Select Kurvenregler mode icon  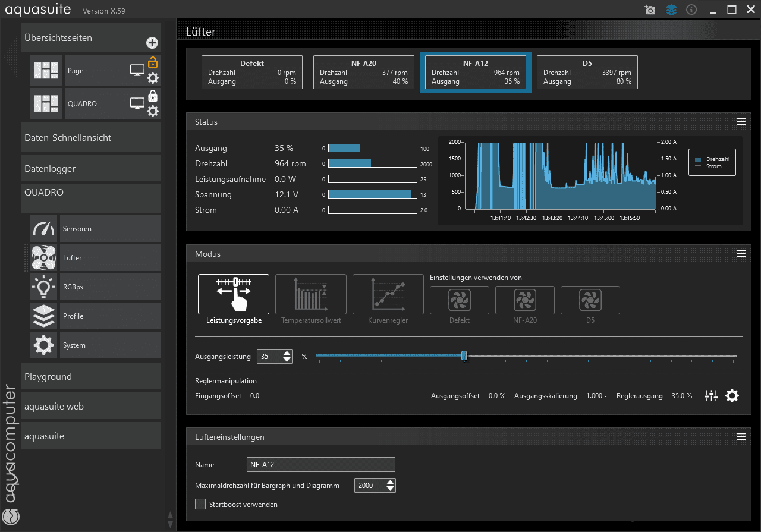click(x=388, y=294)
